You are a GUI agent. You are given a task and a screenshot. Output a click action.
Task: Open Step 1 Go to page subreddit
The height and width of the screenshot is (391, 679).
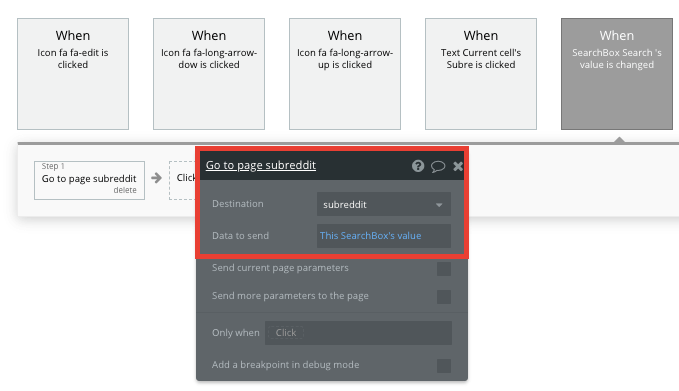tap(89, 179)
